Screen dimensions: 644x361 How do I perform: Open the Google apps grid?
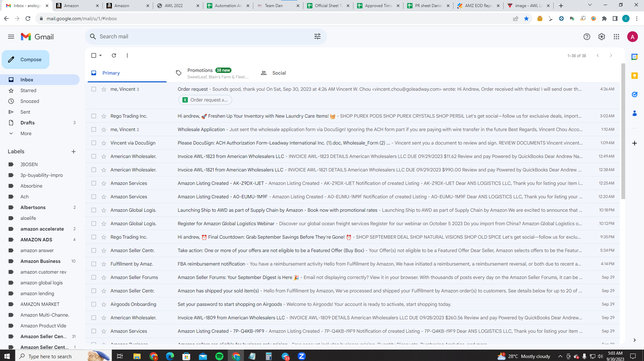click(616, 37)
